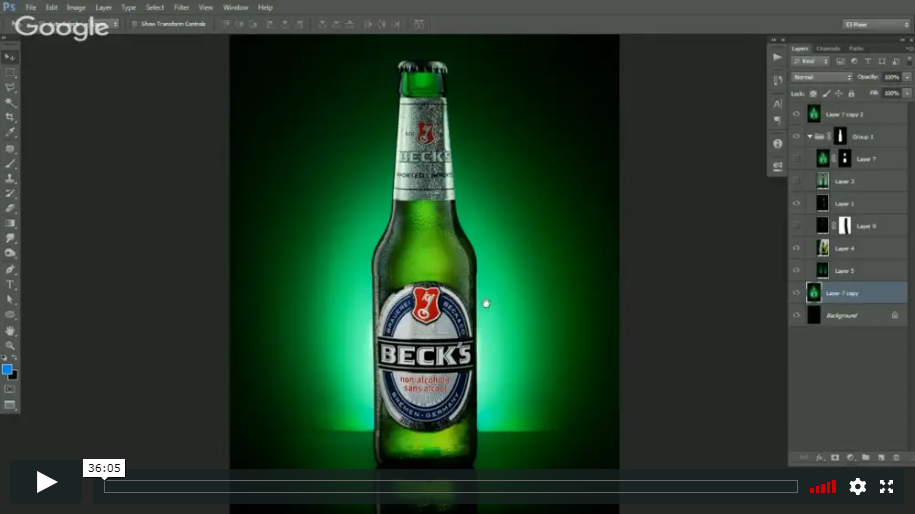Viewport: 915px width, 514px height.
Task: Select the Path Selection tool
Action: coord(10,299)
